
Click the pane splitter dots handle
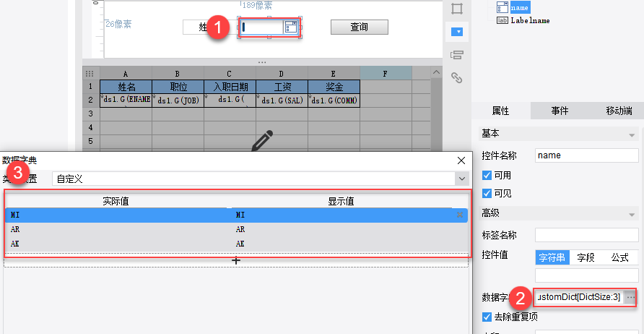tap(262, 62)
